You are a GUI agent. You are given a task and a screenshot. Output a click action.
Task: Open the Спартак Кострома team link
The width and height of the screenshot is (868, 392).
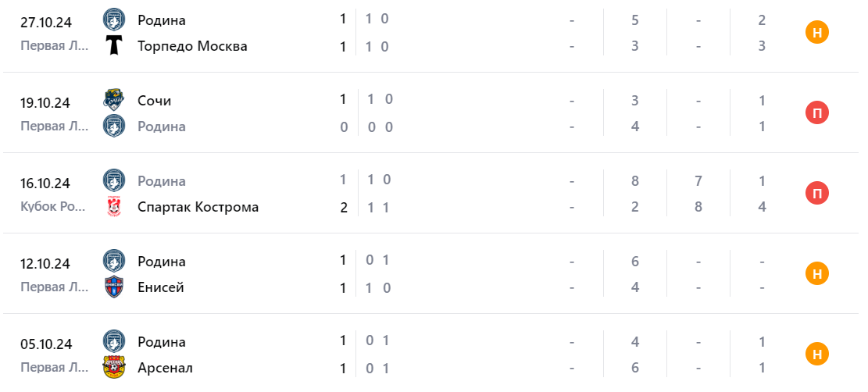click(198, 207)
